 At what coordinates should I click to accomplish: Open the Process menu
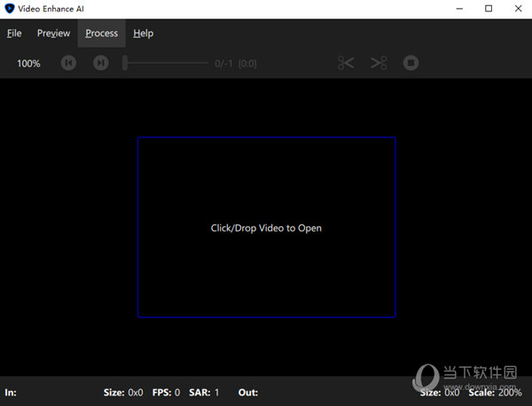(x=101, y=34)
